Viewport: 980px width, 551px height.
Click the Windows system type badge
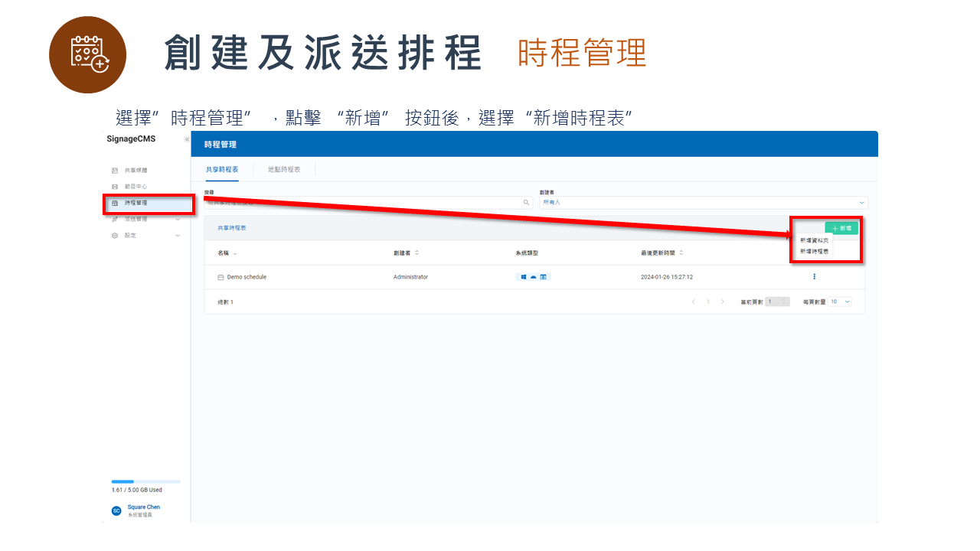pyautogui.click(x=522, y=276)
